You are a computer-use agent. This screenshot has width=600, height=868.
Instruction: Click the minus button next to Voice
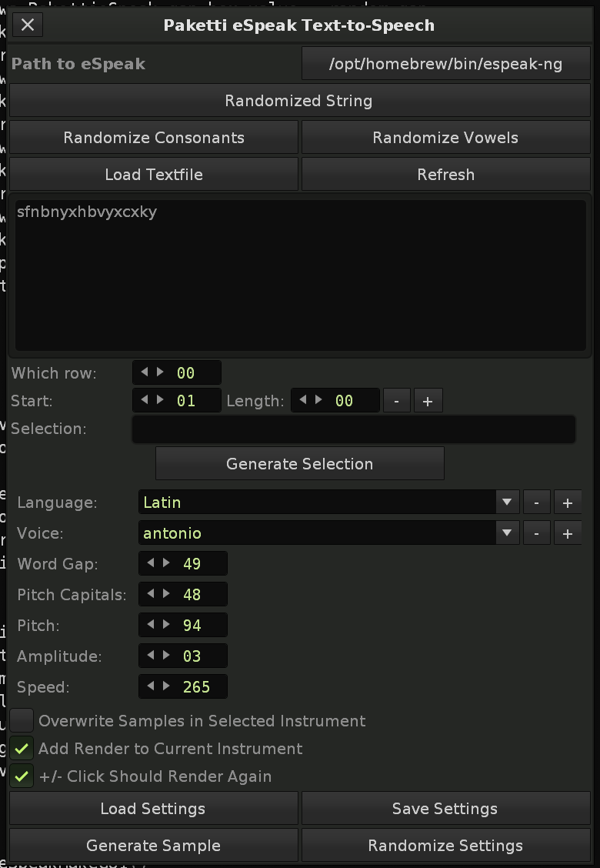tap(536, 533)
